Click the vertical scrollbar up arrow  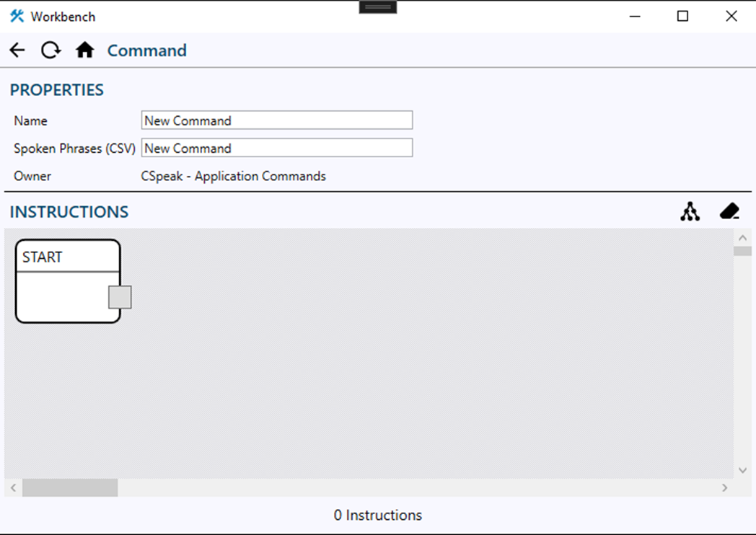pos(743,237)
